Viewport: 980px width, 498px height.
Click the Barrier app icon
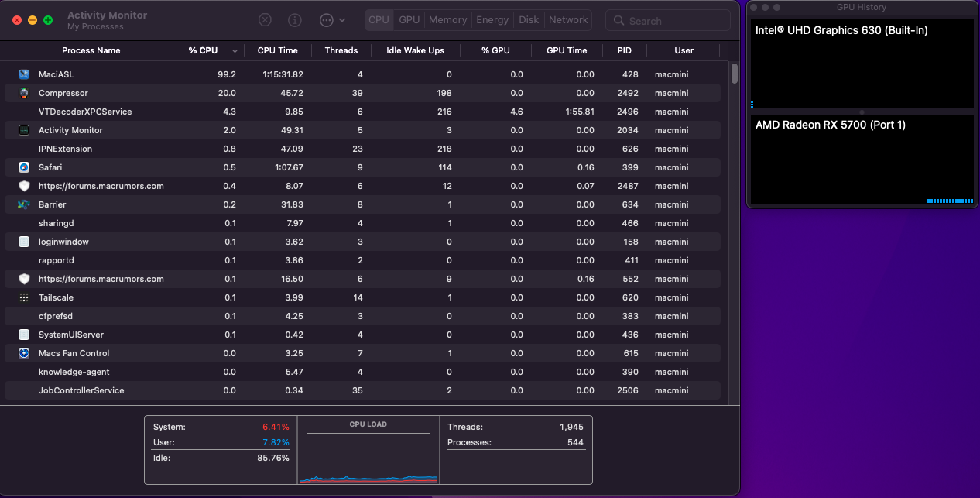pos(24,204)
